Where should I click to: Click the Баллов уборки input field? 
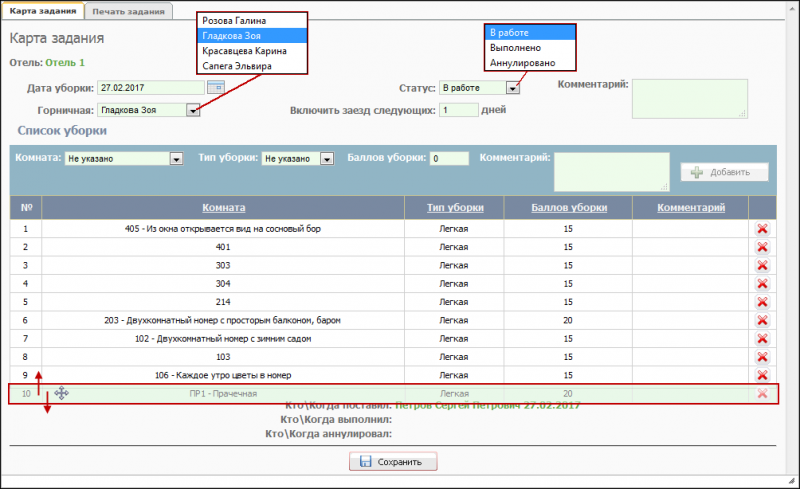450,158
